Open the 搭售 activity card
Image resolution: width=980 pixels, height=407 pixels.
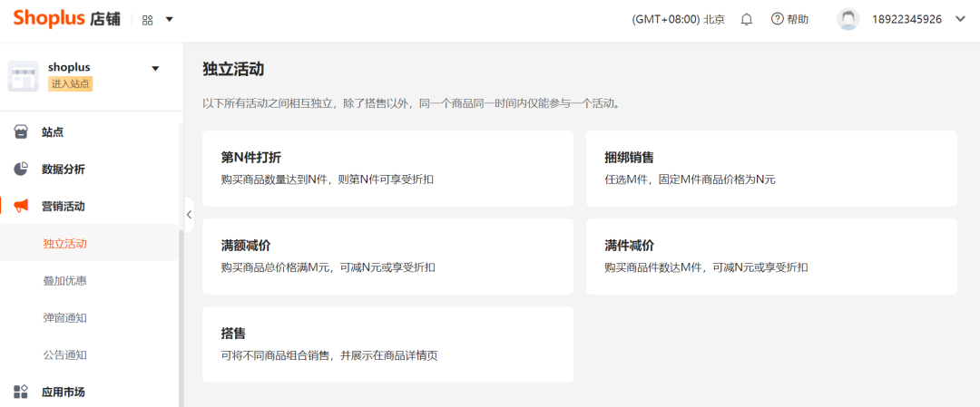point(388,344)
